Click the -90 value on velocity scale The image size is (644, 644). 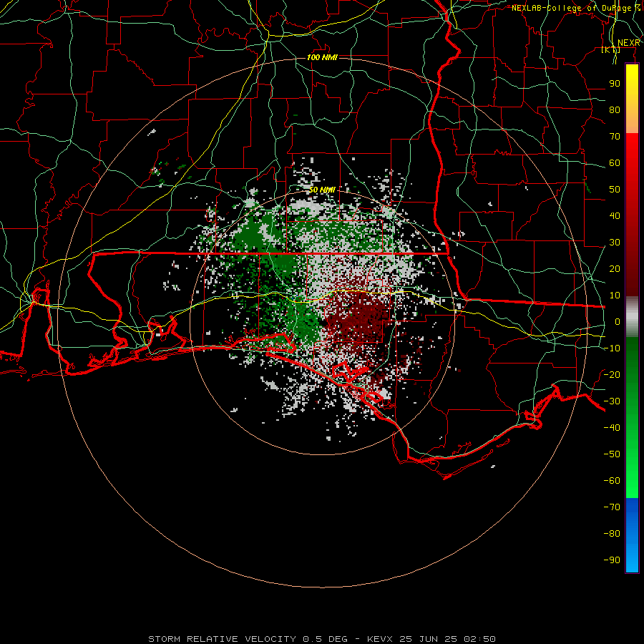tap(612, 560)
